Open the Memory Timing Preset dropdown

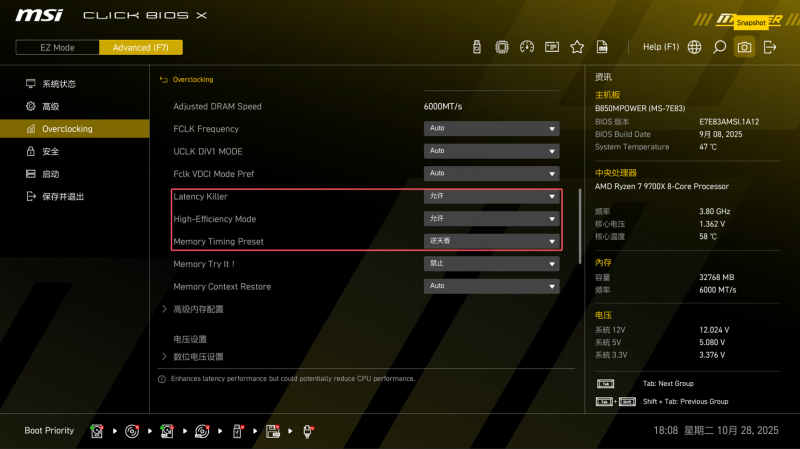(491, 241)
